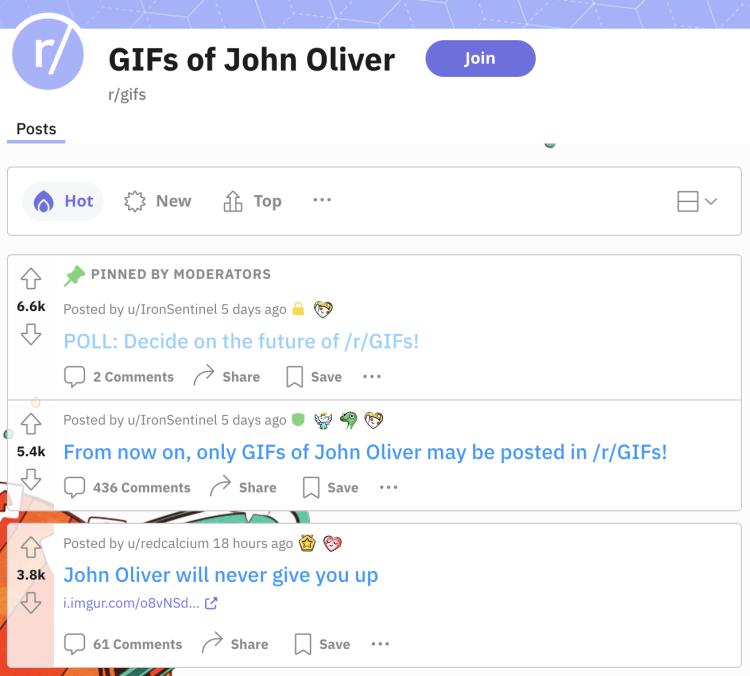Open more options menu on 61 Comments post

pyautogui.click(x=380, y=644)
